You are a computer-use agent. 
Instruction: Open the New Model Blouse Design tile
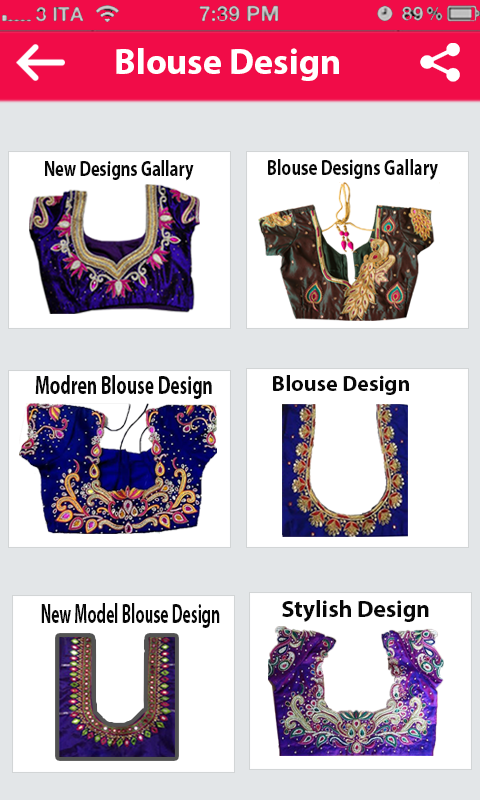[x=123, y=684]
